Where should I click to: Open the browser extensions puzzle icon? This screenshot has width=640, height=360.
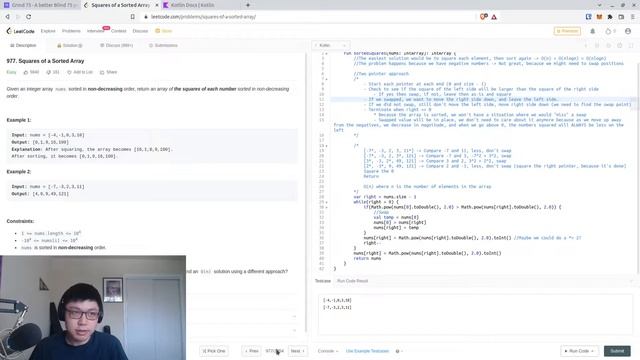[x=610, y=17]
